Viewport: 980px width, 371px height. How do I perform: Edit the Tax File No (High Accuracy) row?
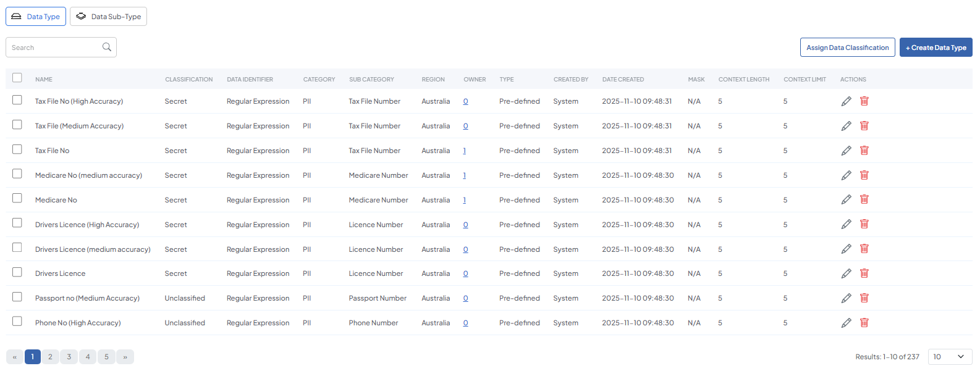pos(846,101)
